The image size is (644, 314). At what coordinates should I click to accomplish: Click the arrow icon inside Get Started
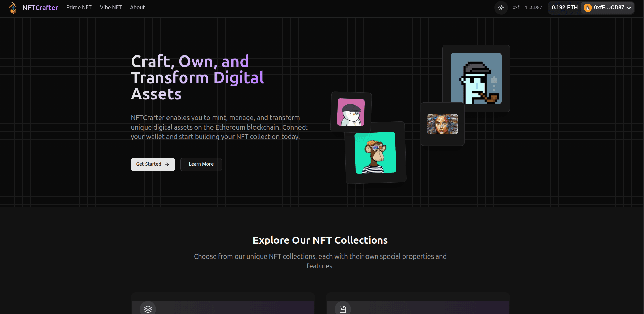pos(166,164)
